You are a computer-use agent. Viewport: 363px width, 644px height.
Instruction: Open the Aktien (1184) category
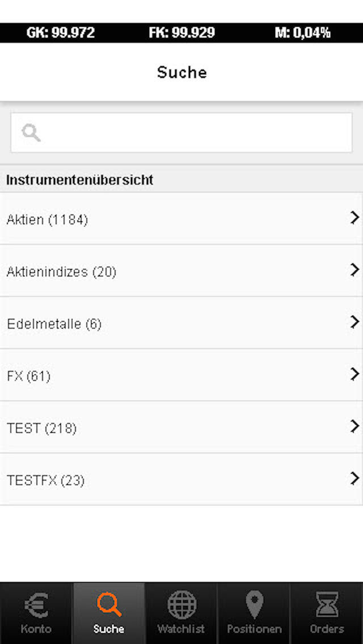[48, 219]
